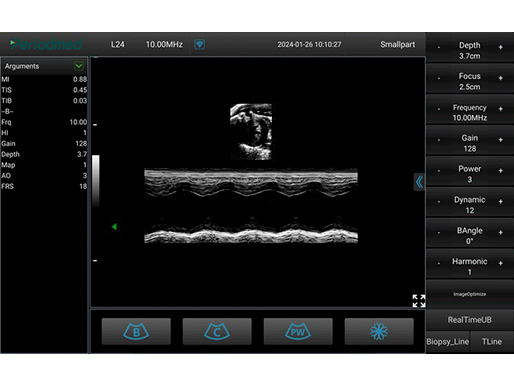Click the green focus position arrow
The image size is (514, 386).
pos(114,227)
